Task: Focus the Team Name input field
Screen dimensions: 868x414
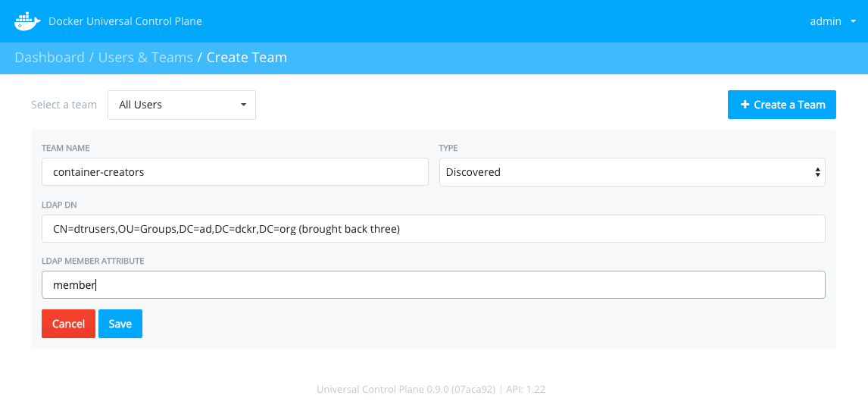Action: click(x=235, y=172)
